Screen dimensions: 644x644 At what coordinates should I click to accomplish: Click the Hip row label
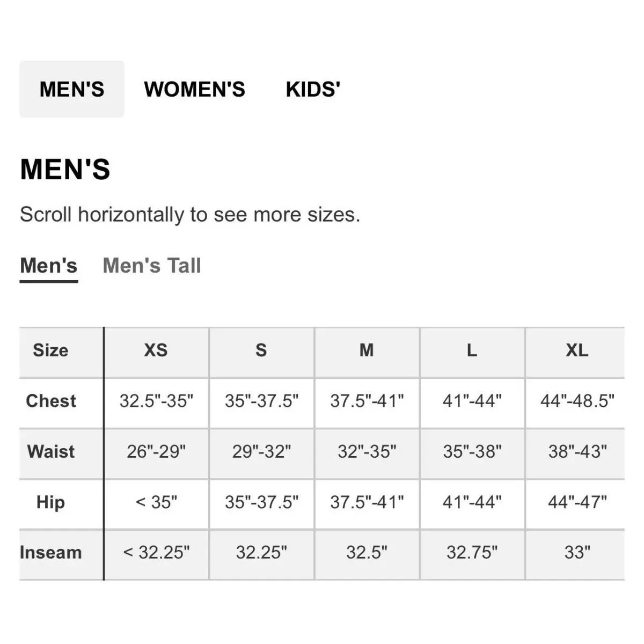click(x=51, y=502)
